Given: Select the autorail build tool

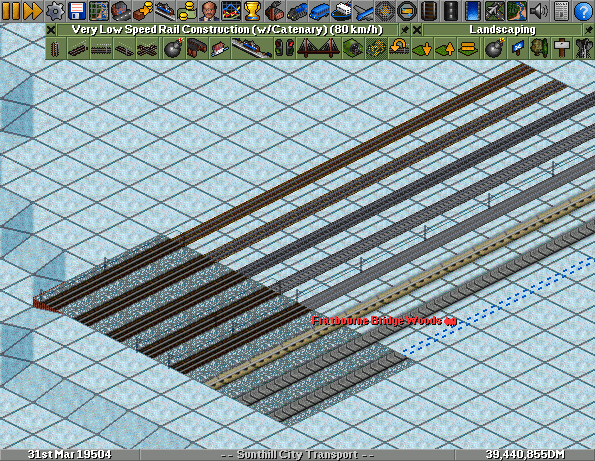Looking at the screenshot, I should coord(147,48).
